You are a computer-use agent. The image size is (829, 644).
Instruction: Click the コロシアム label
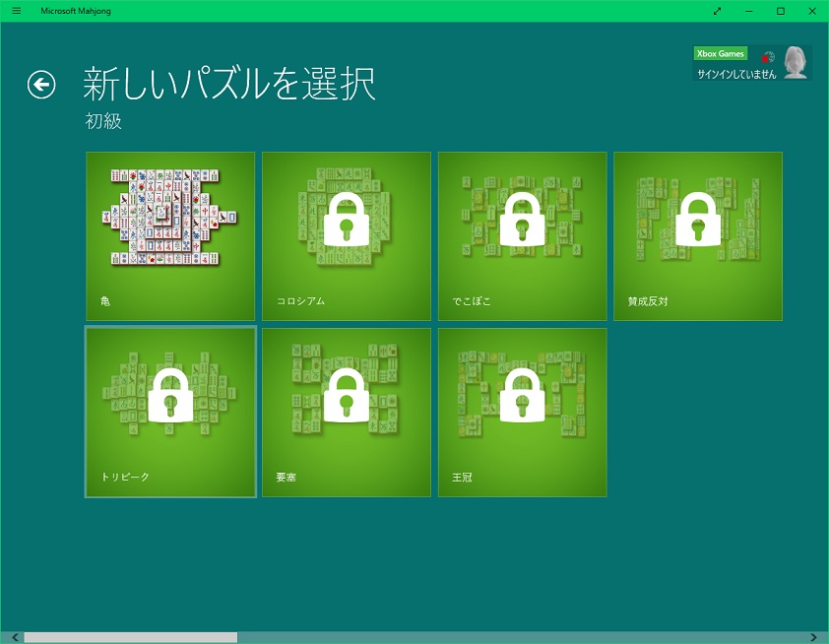pyautogui.click(x=301, y=301)
